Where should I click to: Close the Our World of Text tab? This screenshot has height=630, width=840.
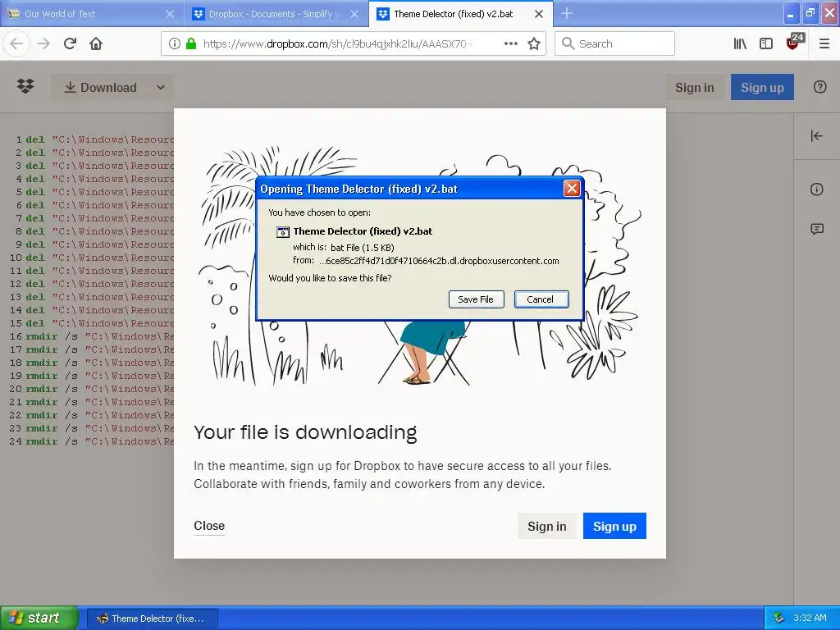[169, 14]
